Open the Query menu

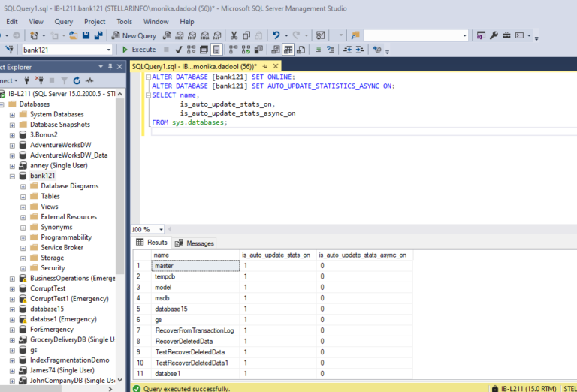tap(64, 21)
